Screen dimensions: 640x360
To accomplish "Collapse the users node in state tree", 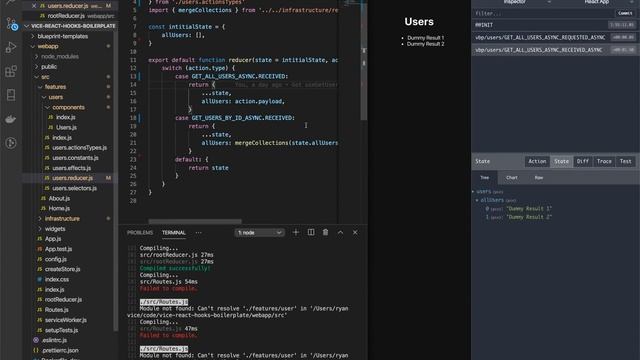I will (473, 191).
